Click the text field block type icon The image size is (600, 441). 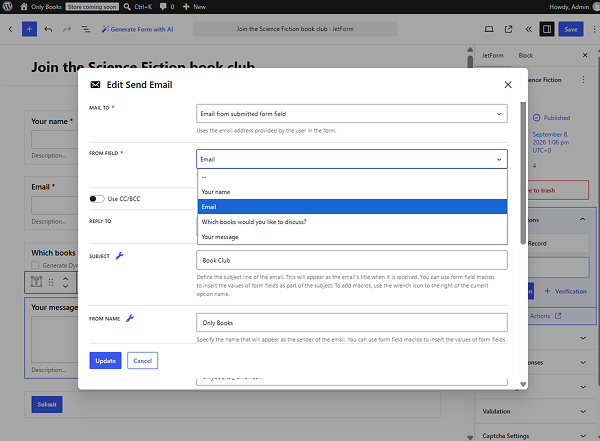tap(36, 282)
